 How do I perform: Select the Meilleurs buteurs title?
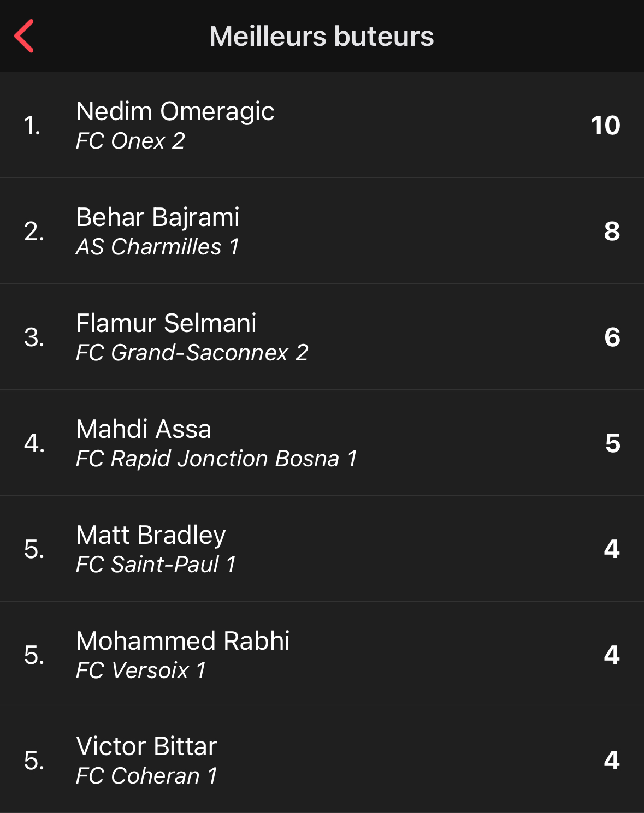[x=322, y=37]
